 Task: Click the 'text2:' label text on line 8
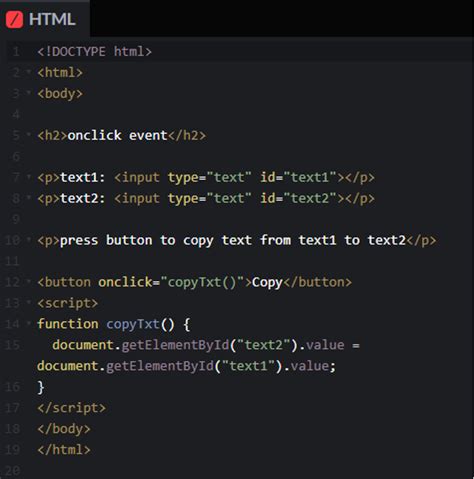point(83,199)
